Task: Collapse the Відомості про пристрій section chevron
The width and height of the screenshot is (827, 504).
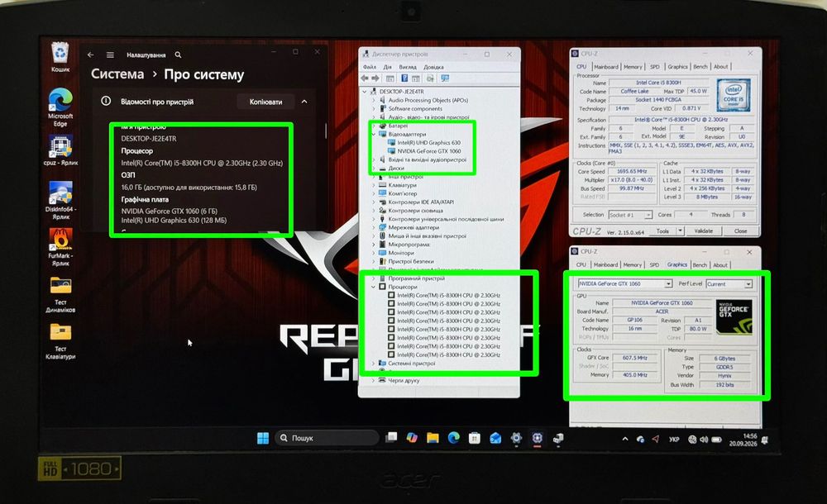Action: pos(304,102)
